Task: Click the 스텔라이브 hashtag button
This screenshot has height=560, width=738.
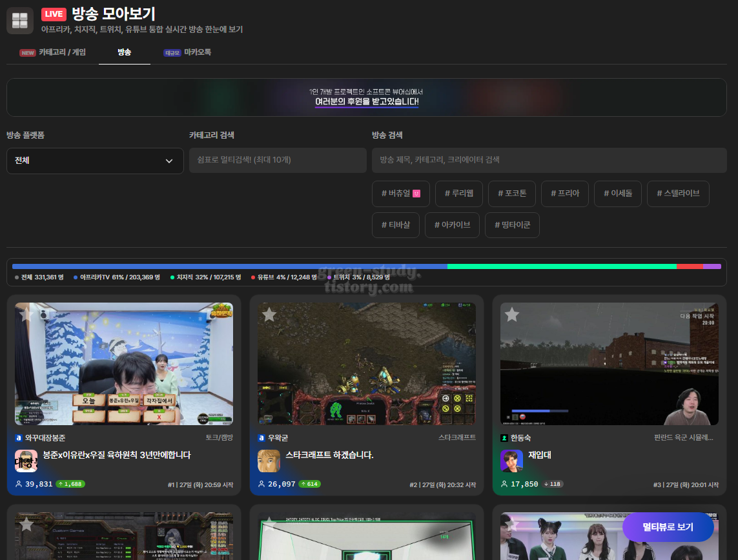Action: (678, 194)
